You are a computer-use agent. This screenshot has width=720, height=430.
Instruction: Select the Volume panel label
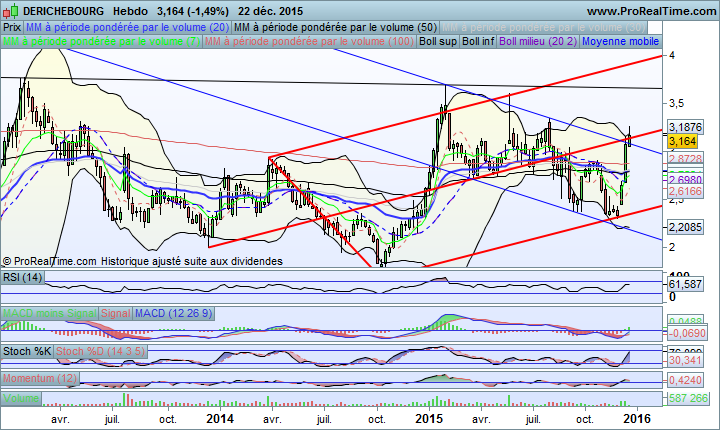(x=21, y=398)
